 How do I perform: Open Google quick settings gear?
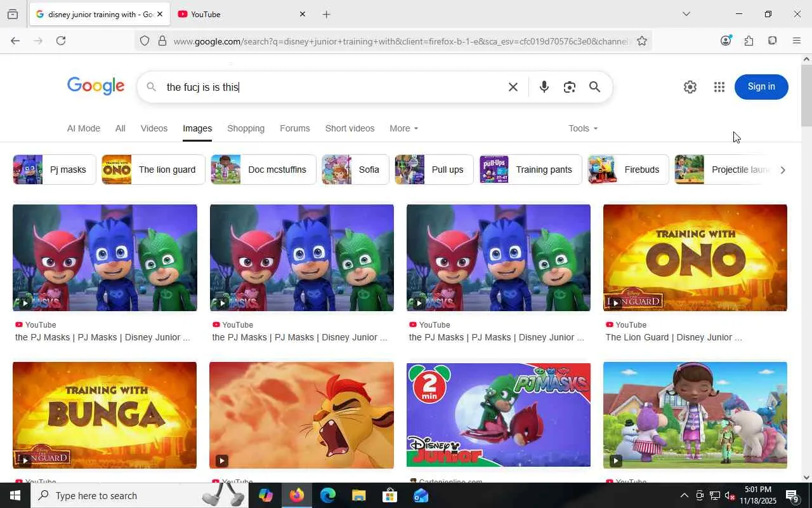click(x=690, y=87)
